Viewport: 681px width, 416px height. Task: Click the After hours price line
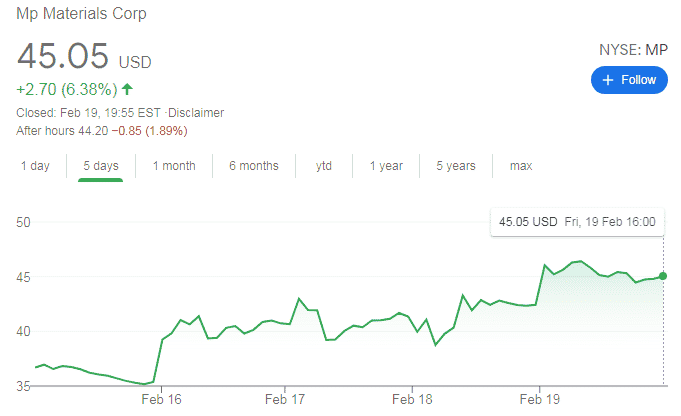(102, 131)
